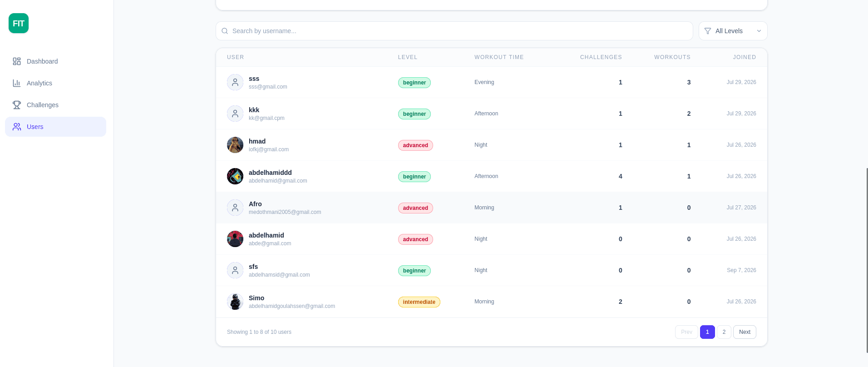Click the advanced badge for hmad

[415, 145]
